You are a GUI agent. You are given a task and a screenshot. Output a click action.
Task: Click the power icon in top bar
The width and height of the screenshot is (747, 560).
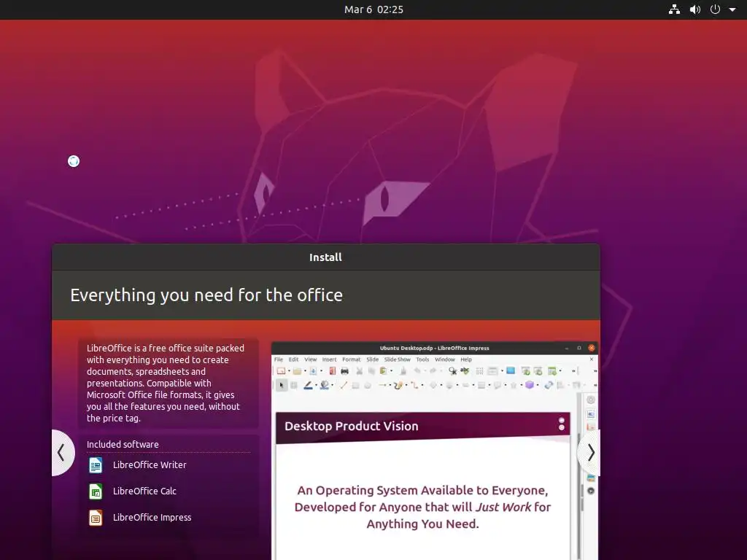715,9
